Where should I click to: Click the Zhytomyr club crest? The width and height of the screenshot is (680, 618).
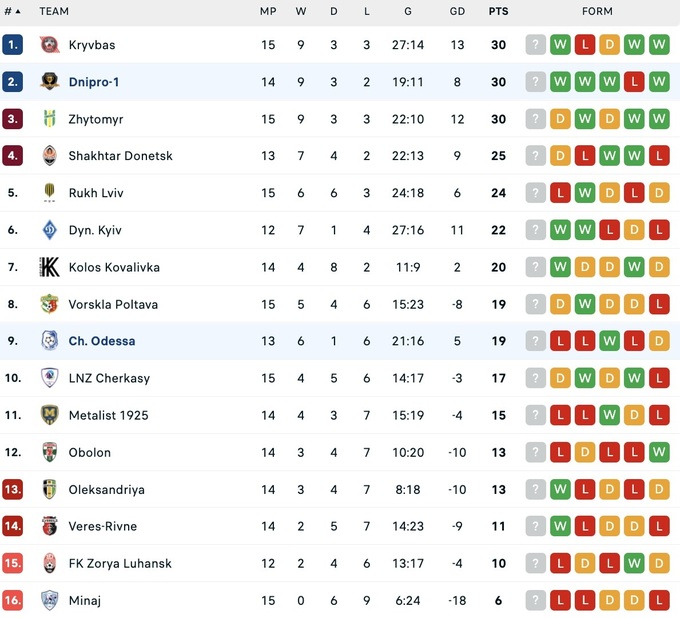click(49, 119)
